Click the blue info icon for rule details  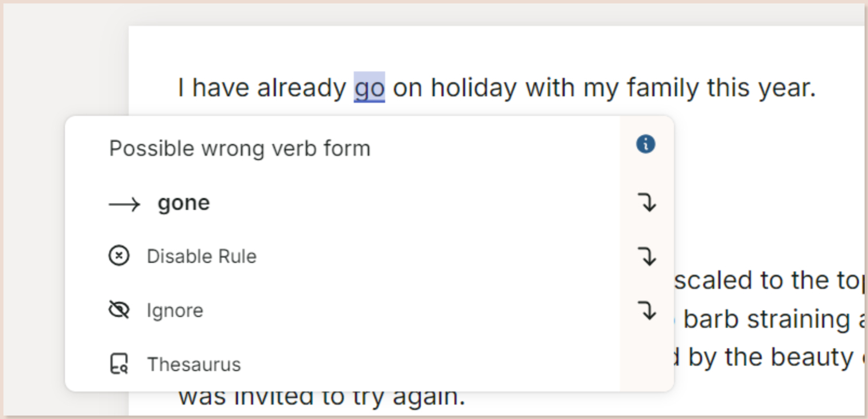coord(645,145)
